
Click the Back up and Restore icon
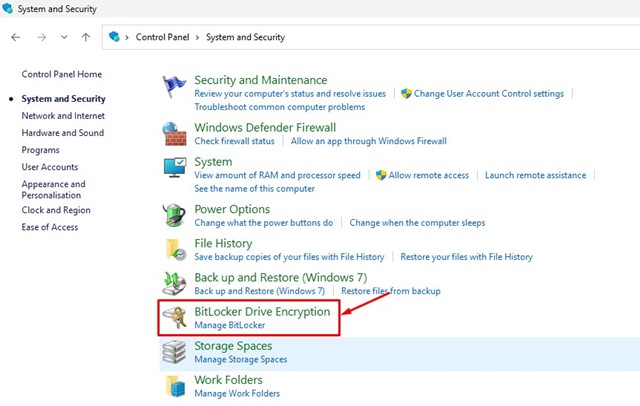(175, 283)
